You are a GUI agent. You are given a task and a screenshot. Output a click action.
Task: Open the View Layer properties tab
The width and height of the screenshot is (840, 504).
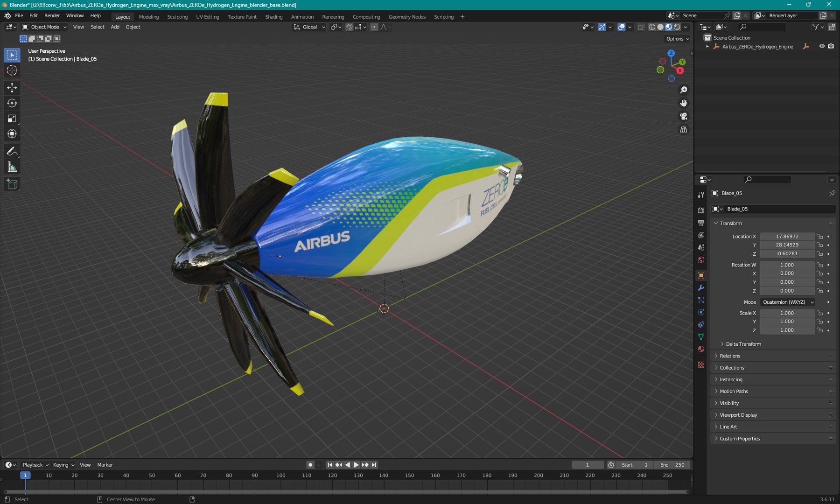pyautogui.click(x=701, y=235)
